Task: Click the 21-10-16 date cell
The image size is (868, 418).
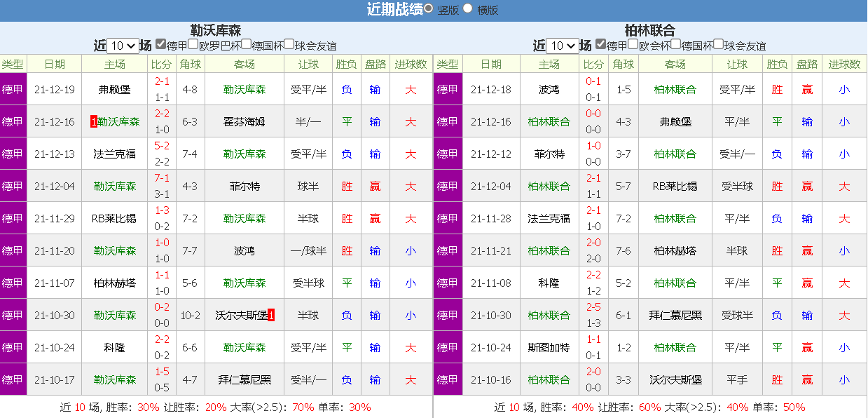Action: (491, 380)
